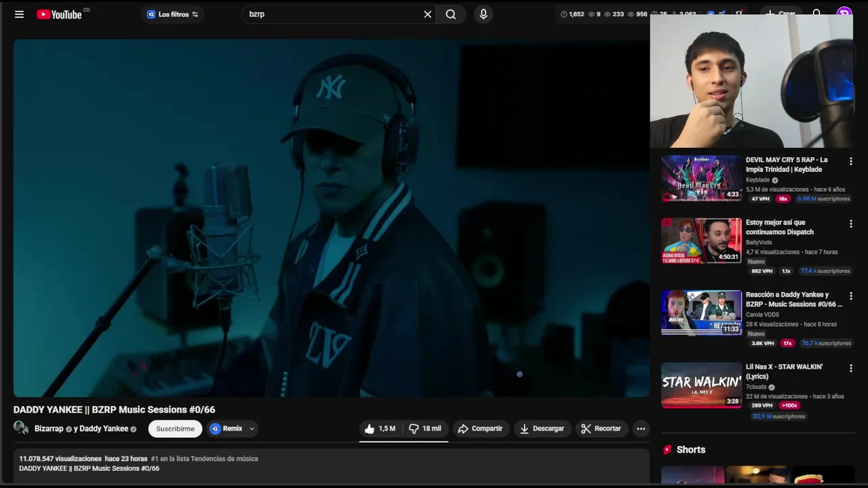Like the video with thumbs up

[x=380, y=428]
